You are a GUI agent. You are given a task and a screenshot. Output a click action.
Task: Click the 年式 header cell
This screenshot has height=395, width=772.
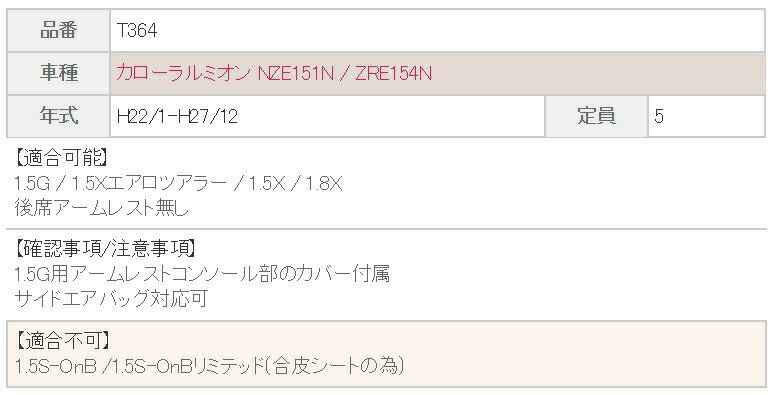pyautogui.click(x=59, y=116)
